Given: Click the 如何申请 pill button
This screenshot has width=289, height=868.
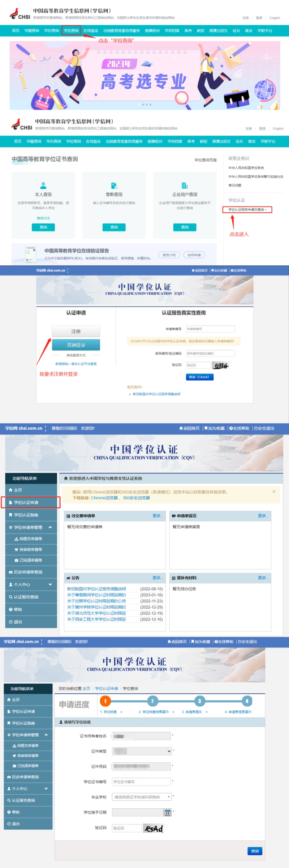Looking at the screenshot, I should click(194, 255).
